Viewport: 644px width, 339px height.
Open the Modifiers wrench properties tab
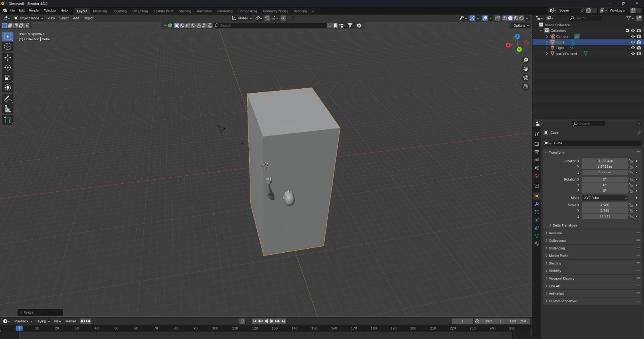pos(537,204)
